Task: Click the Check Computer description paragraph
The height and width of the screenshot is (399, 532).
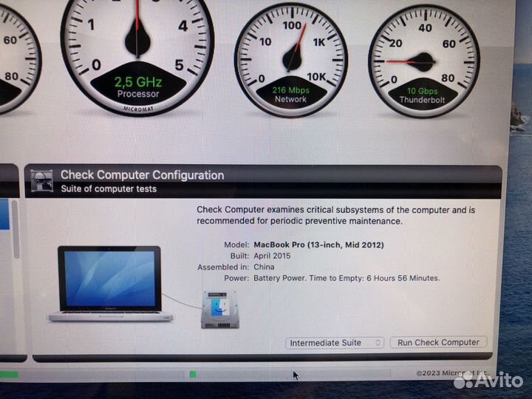Action: pyautogui.click(x=336, y=216)
